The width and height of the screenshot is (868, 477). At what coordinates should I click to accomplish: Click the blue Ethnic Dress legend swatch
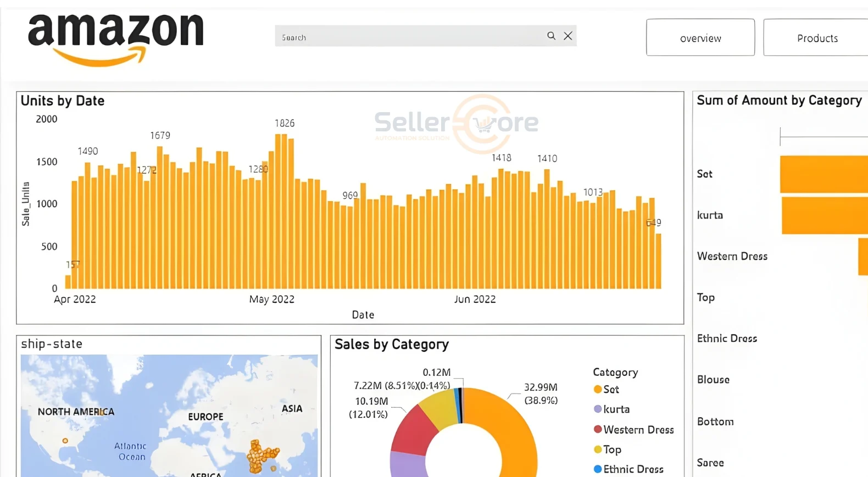pos(598,469)
